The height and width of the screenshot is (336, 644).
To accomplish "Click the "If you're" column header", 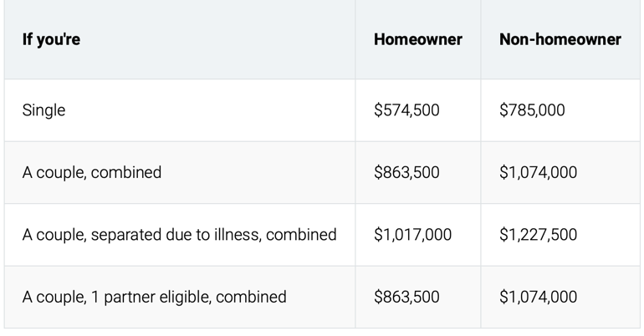I will 51,40.
